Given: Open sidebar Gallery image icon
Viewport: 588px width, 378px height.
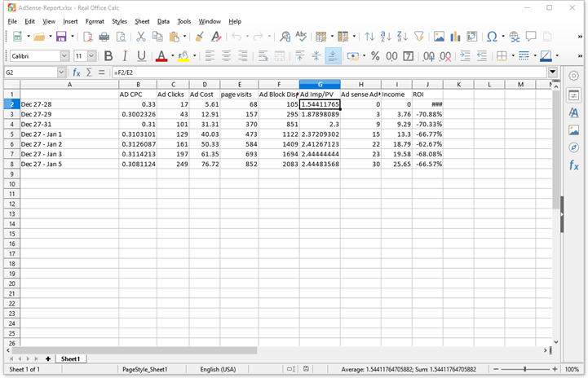Looking at the screenshot, I should pyautogui.click(x=573, y=130).
